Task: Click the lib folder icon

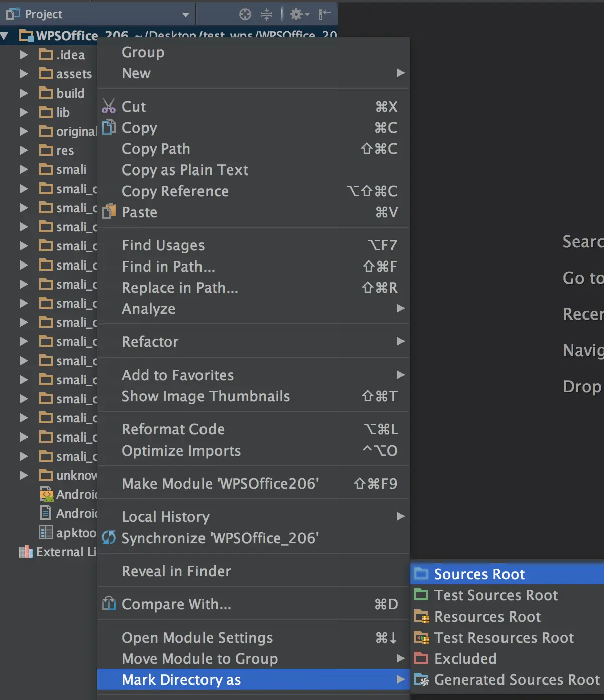Action: click(x=46, y=112)
